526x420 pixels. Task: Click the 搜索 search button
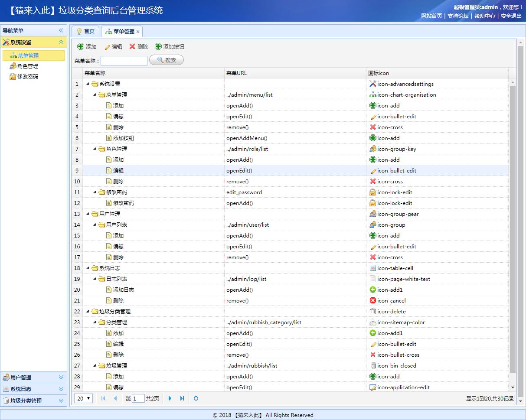coord(165,60)
